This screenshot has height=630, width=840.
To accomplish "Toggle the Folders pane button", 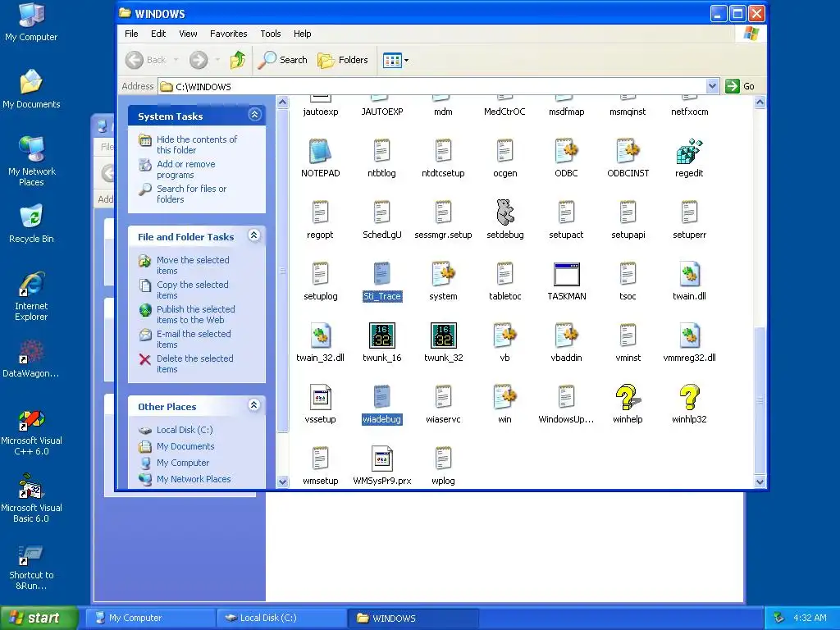I will coord(343,60).
